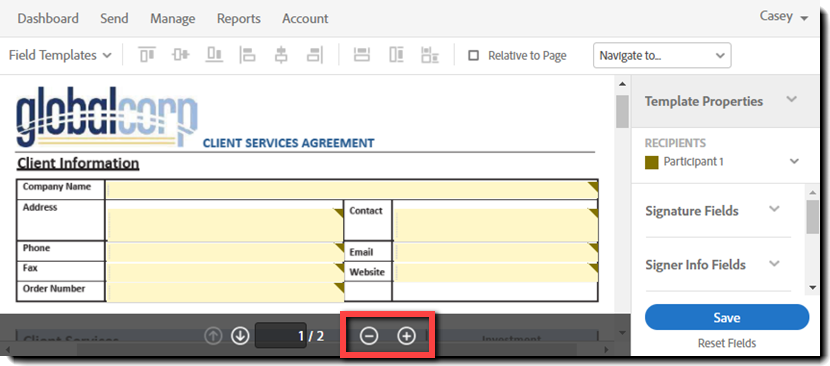Viewport: 830px width, 366px height.
Task: Select the Phone form field
Action: [225, 252]
